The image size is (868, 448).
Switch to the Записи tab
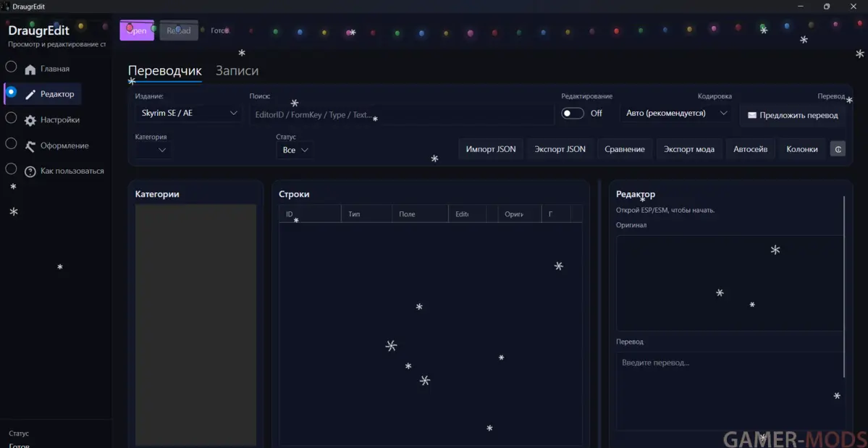pos(237,71)
